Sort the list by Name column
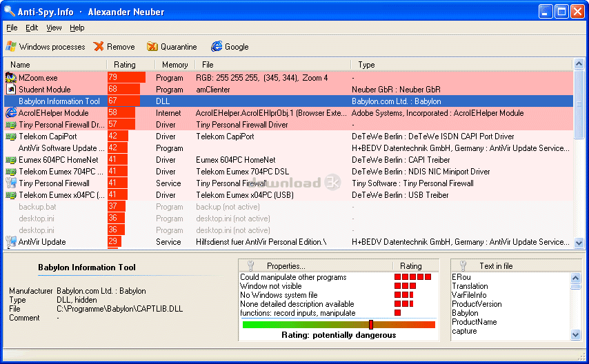Image resolution: width=589 pixels, height=364 pixels. pos(21,65)
